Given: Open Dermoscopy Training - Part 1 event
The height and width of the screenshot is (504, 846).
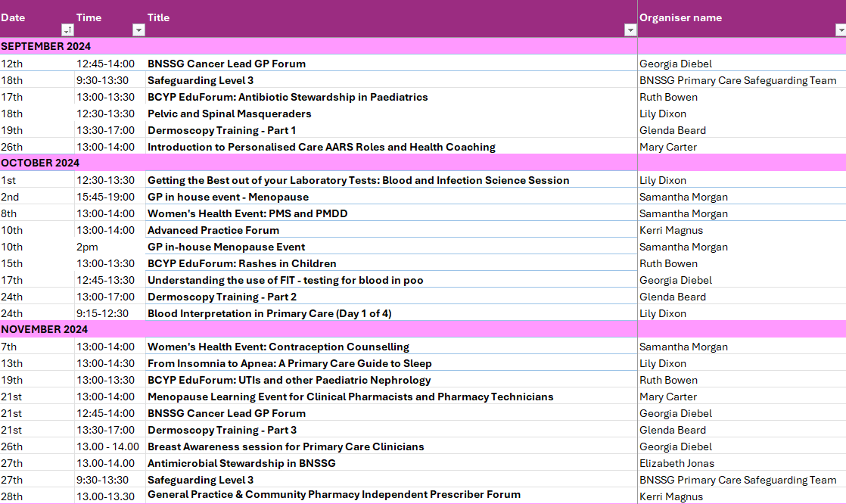Looking at the screenshot, I should click(222, 130).
